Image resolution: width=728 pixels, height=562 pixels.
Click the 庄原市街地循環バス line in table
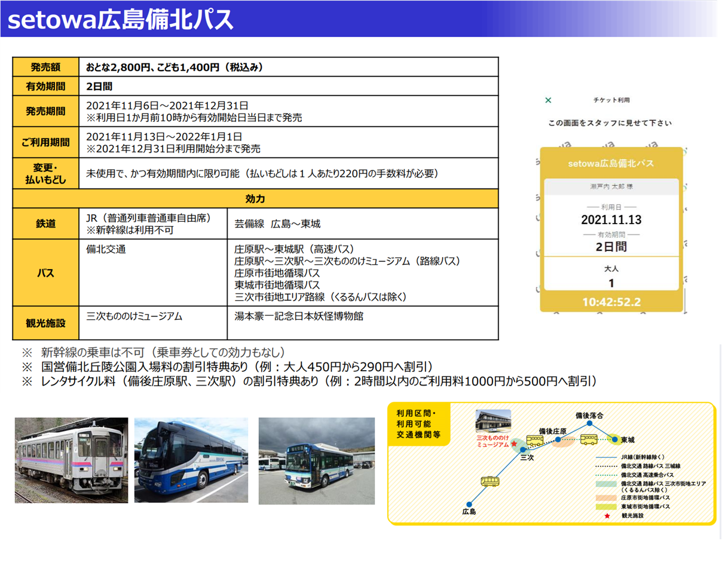click(x=277, y=273)
